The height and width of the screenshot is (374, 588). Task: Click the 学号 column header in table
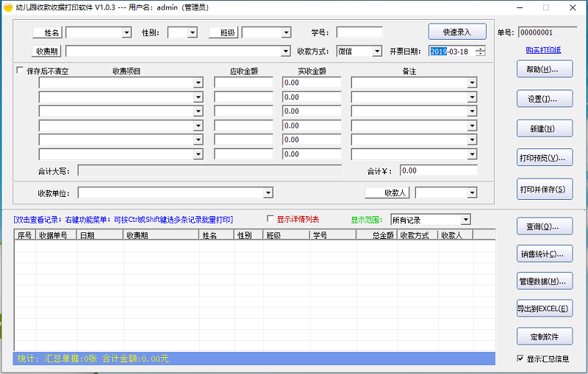pyautogui.click(x=333, y=235)
